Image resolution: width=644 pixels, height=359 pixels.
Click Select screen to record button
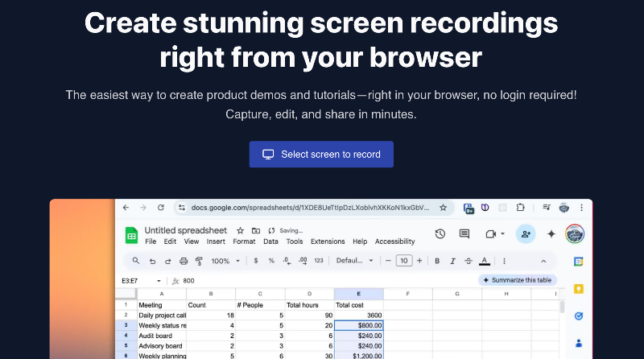click(321, 155)
